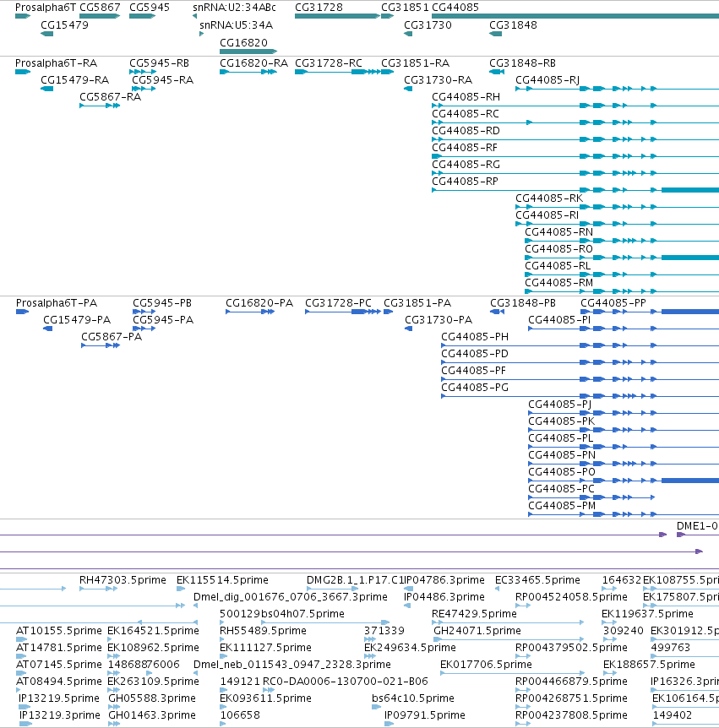Select the CG44085-RG transcript label
Image resolution: width=719 pixels, height=728 pixels.
click(466, 165)
